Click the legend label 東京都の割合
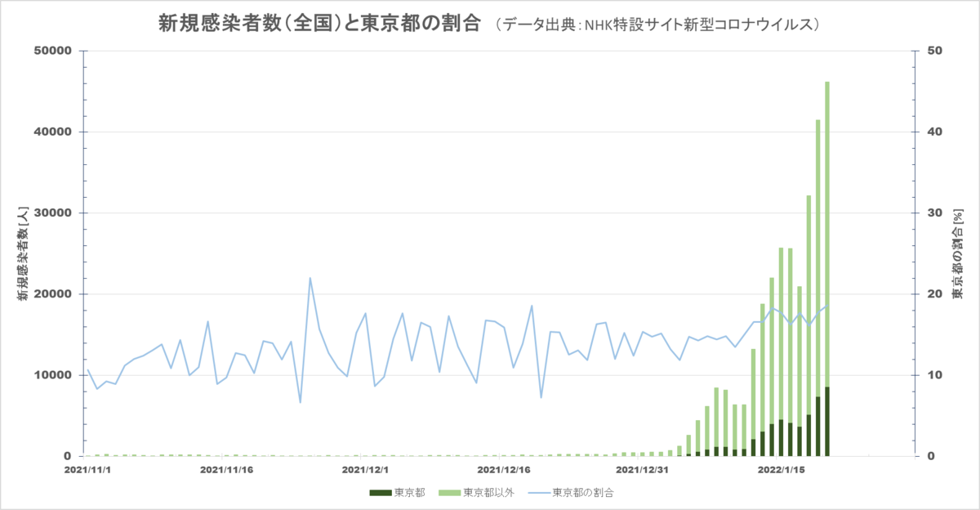Screen dimensions: 980x510 pyautogui.click(x=583, y=493)
